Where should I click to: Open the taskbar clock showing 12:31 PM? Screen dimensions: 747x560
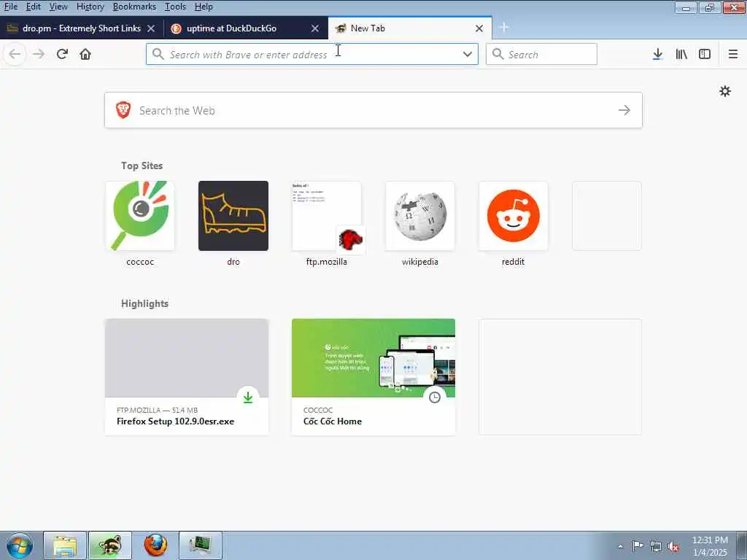(x=710, y=546)
